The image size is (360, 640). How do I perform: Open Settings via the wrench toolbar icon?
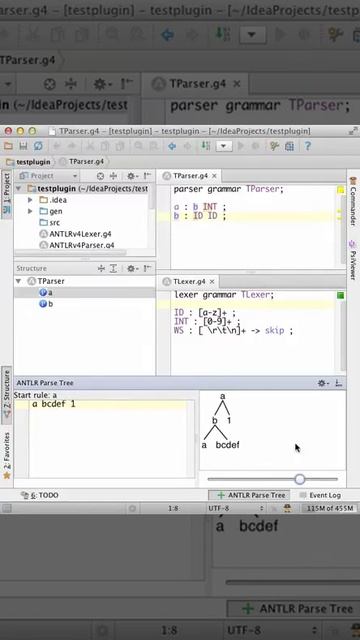[274, 146]
